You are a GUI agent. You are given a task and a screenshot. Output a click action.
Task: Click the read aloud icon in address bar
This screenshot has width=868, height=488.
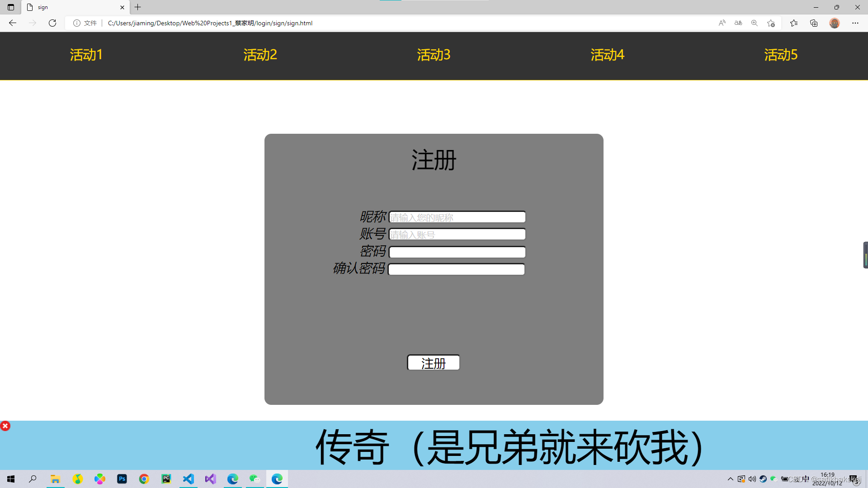tap(722, 23)
